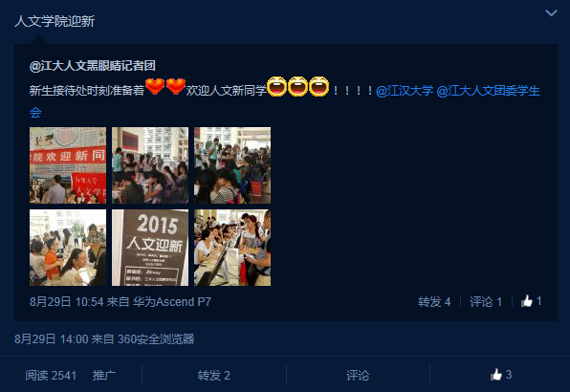The height and width of the screenshot is (392, 570).
Task: Click the 360安全浏览器 source link
Action: coord(156,339)
